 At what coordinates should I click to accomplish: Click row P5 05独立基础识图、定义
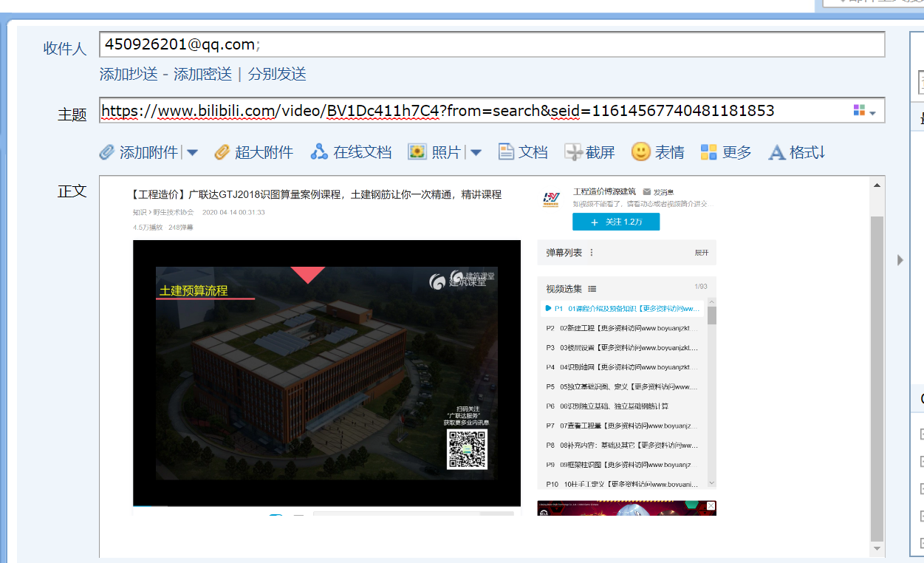click(623, 386)
